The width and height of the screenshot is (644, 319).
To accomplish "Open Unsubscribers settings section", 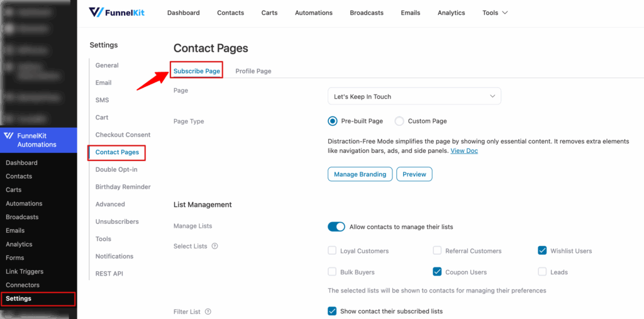I will (117, 221).
